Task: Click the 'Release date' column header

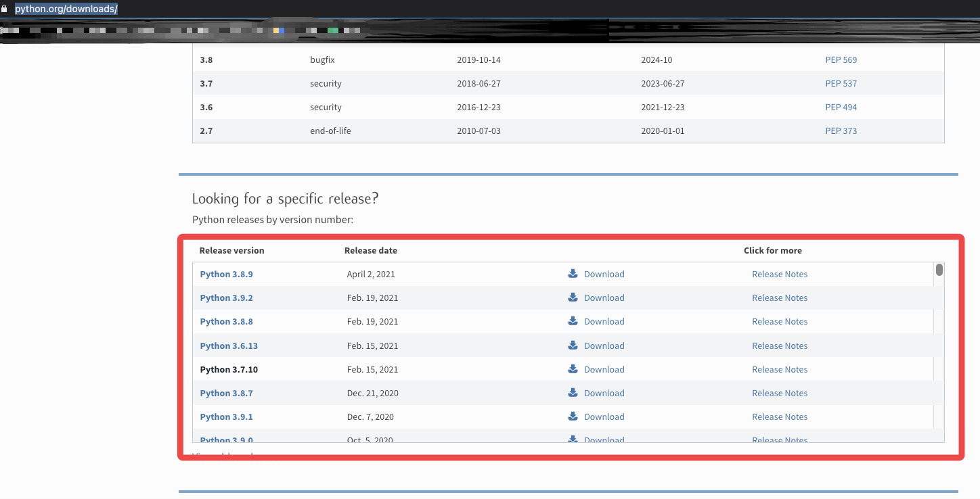Action: [371, 250]
